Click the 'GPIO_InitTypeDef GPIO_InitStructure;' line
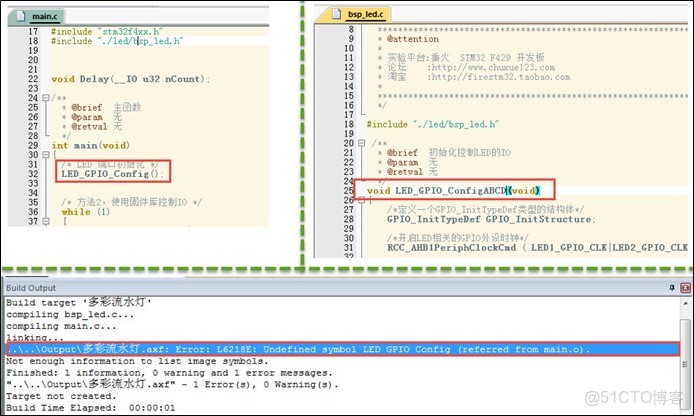 [x=491, y=219]
